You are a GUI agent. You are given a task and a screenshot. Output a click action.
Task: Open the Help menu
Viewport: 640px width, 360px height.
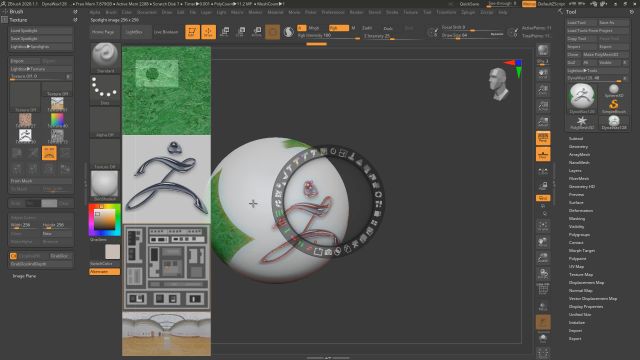pyautogui.click(x=502, y=12)
